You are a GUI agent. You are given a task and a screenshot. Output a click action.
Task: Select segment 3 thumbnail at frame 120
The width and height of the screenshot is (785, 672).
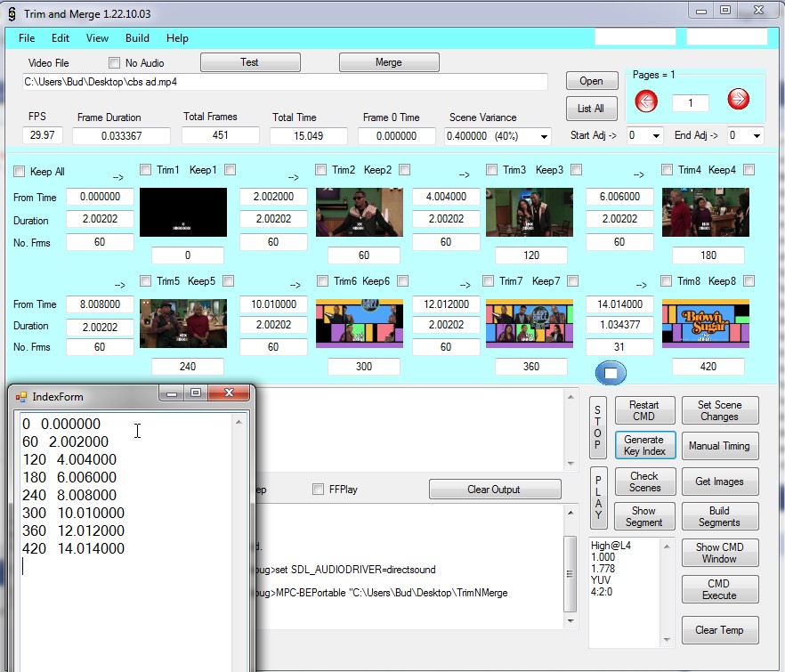(530, 213)
